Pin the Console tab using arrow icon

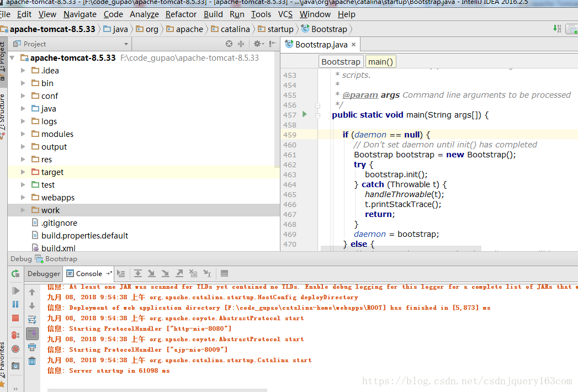[109, 273]
